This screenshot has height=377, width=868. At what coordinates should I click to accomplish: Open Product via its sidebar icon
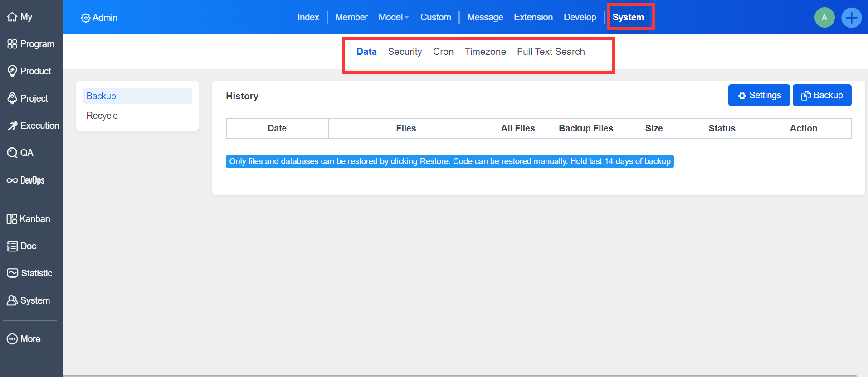[x=12, y=71]
